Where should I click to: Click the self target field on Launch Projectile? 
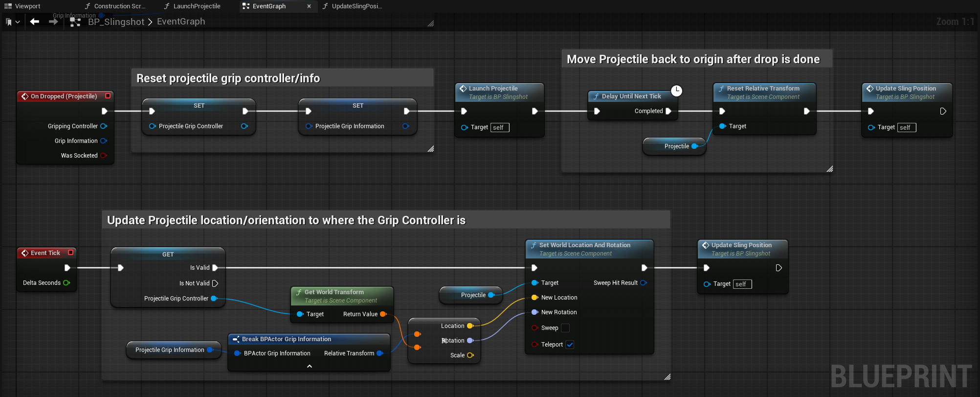point(499,128)
